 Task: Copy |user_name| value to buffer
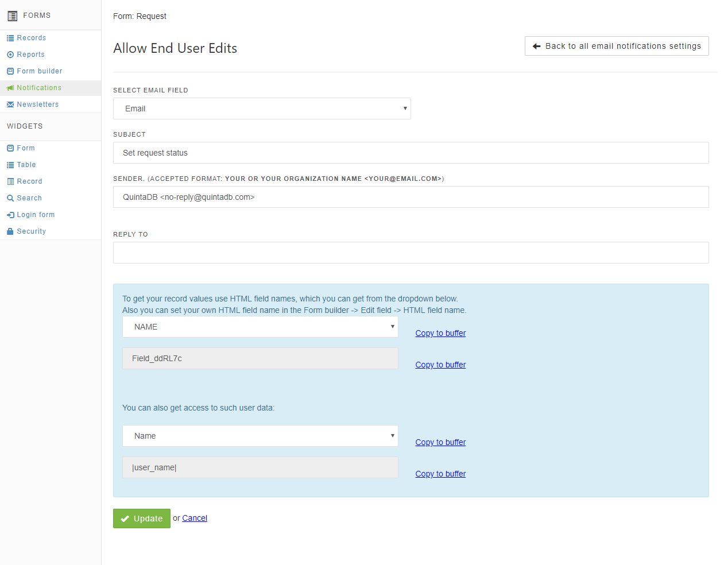(x=440, y=474)
